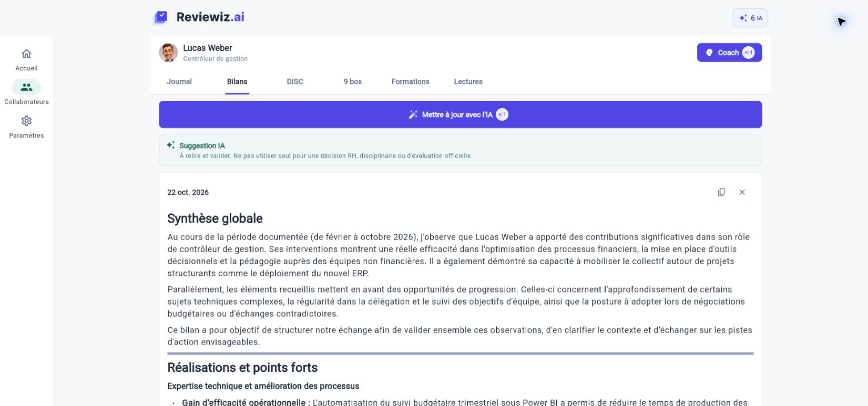Click the Suggestion IA sparkle icon
This screenshot has height=406, width=868.
pos(170,145)
